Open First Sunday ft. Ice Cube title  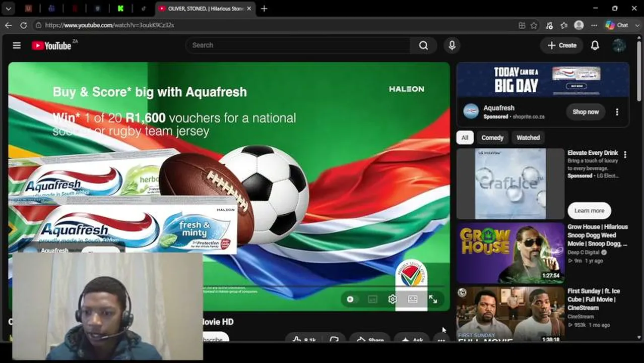point(594,299)
